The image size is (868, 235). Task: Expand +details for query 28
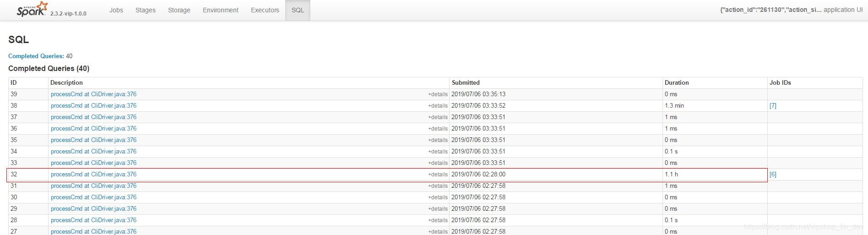(x=438, y=220)
